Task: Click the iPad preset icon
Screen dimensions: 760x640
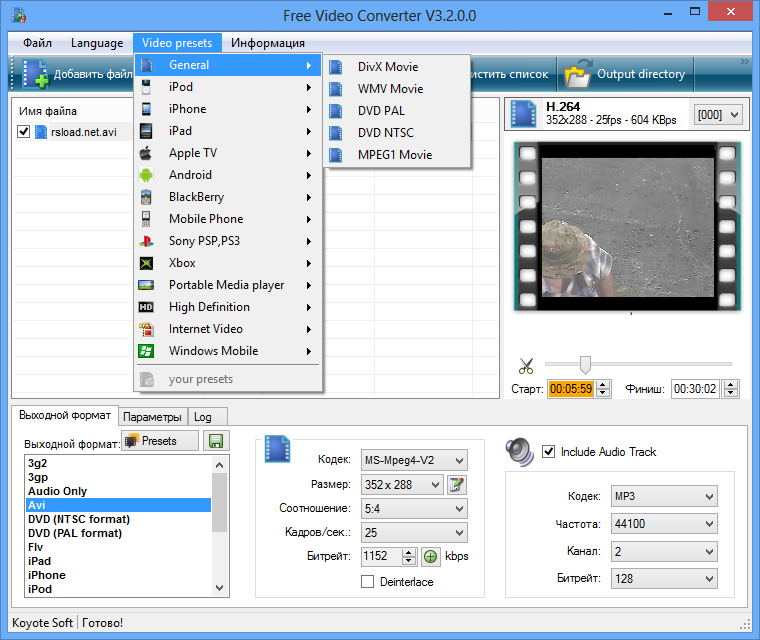Action: coord(146,131)
